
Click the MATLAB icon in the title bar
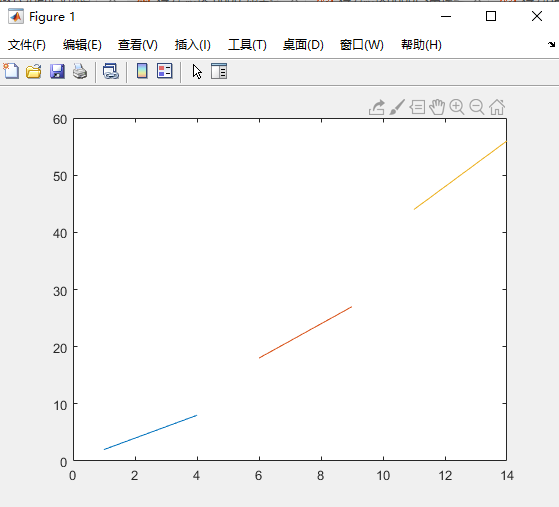(16, 16)
